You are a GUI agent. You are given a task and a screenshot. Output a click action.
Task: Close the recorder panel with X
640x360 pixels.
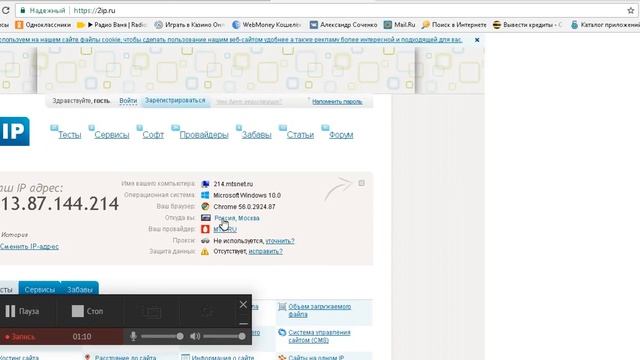[243, 304]
